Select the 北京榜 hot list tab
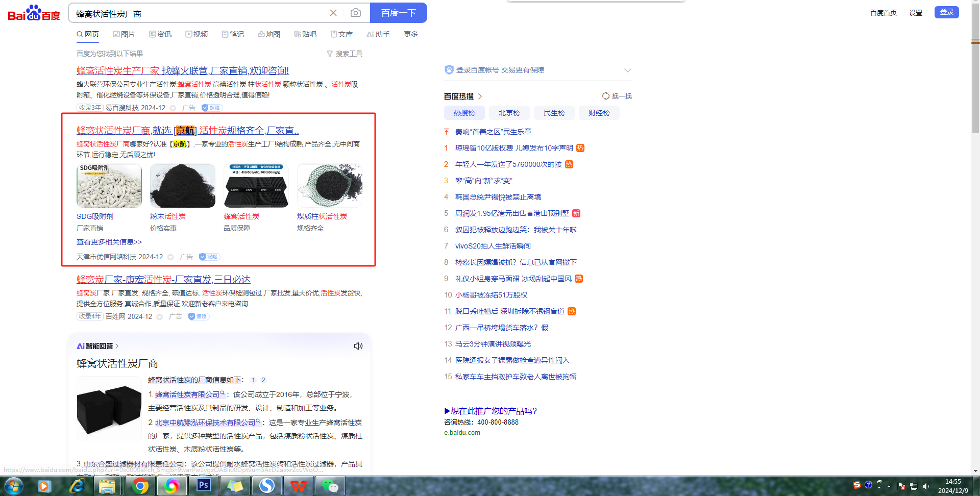This screenshot has height=496, width=980. (509, 113)
